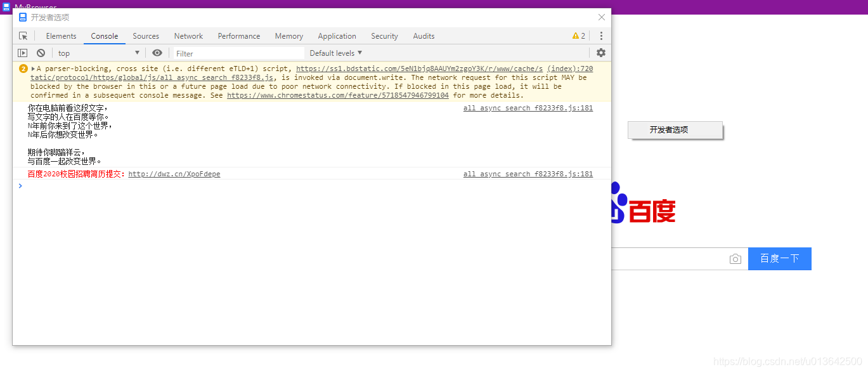Screen dimensions: 868x373
Task: Click the 开发者选项 button on the page
Action: 675,130
